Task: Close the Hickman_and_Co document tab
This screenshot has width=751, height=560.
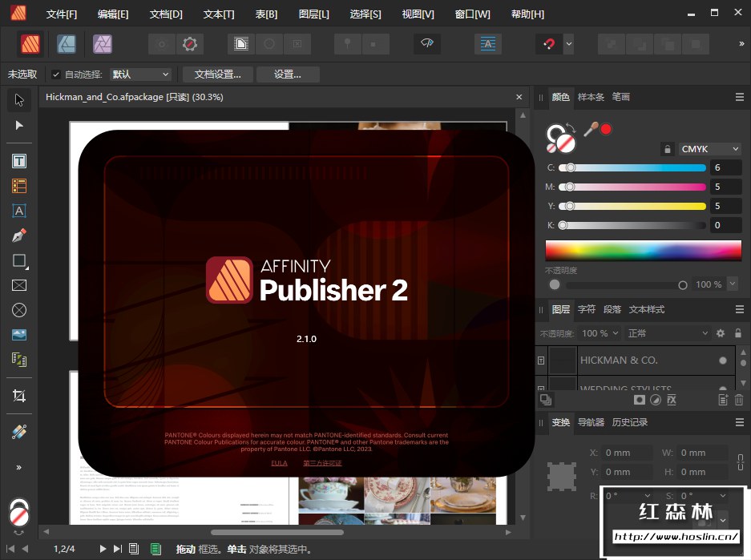Action: click(x=519, y=97)
